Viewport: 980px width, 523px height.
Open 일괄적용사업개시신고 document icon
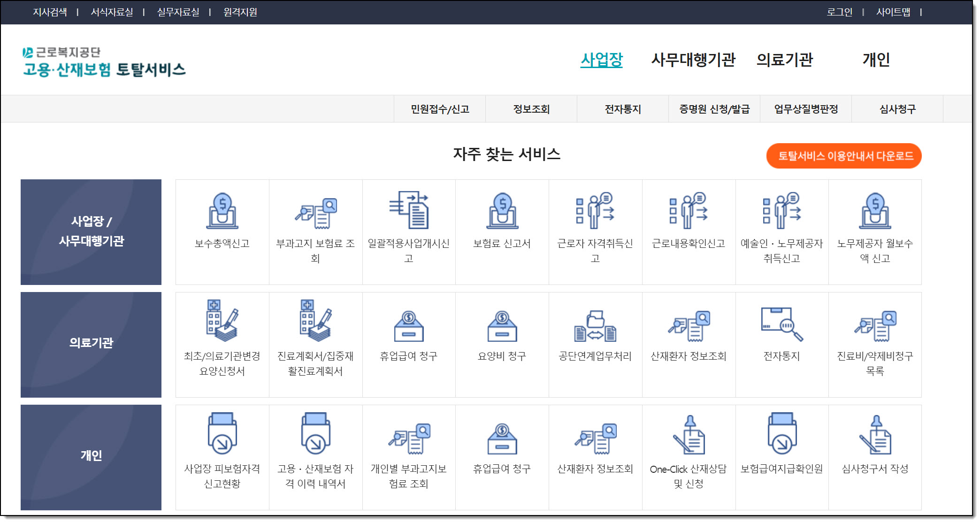pos(409,210)
